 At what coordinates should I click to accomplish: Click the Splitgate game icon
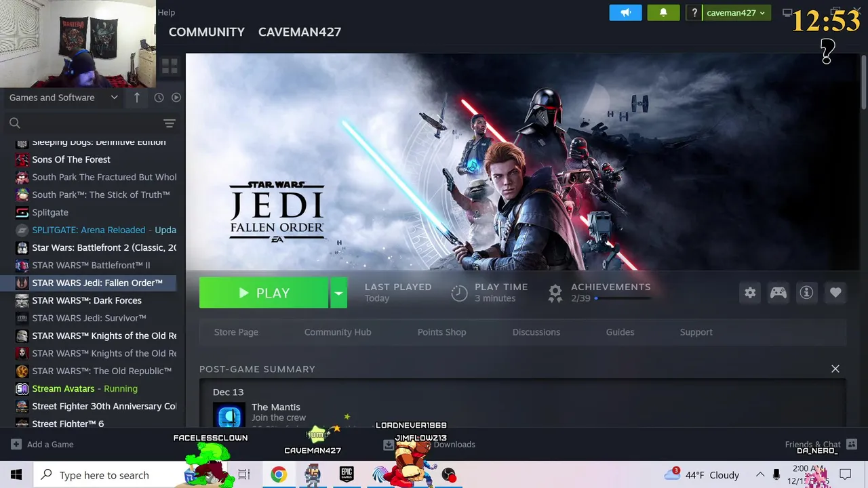click(22, 212)
